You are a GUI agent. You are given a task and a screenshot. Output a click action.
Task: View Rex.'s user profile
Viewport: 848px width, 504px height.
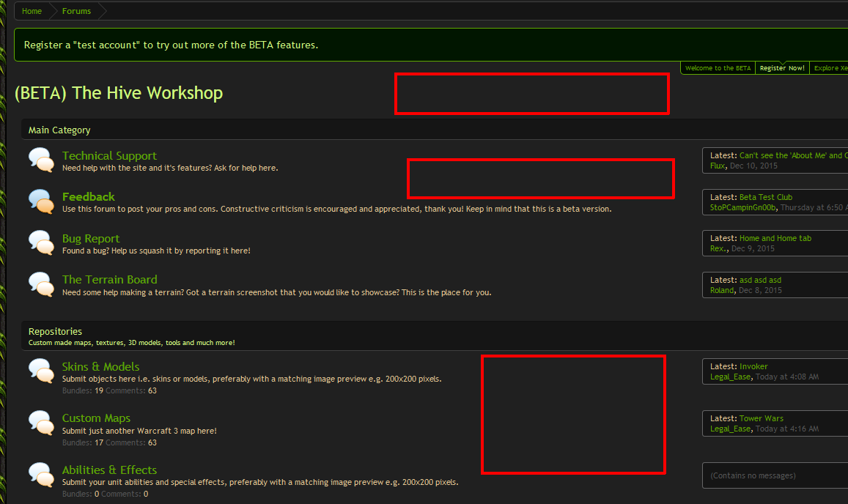coord(719,249)
